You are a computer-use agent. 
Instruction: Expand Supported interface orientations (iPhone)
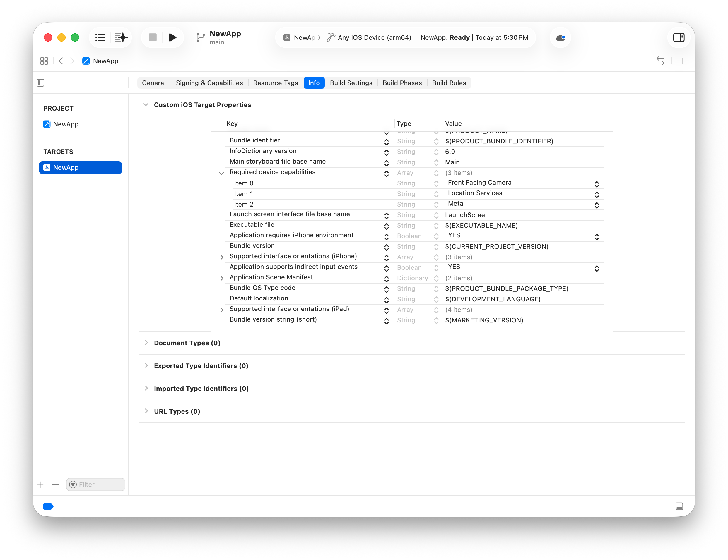222,257
